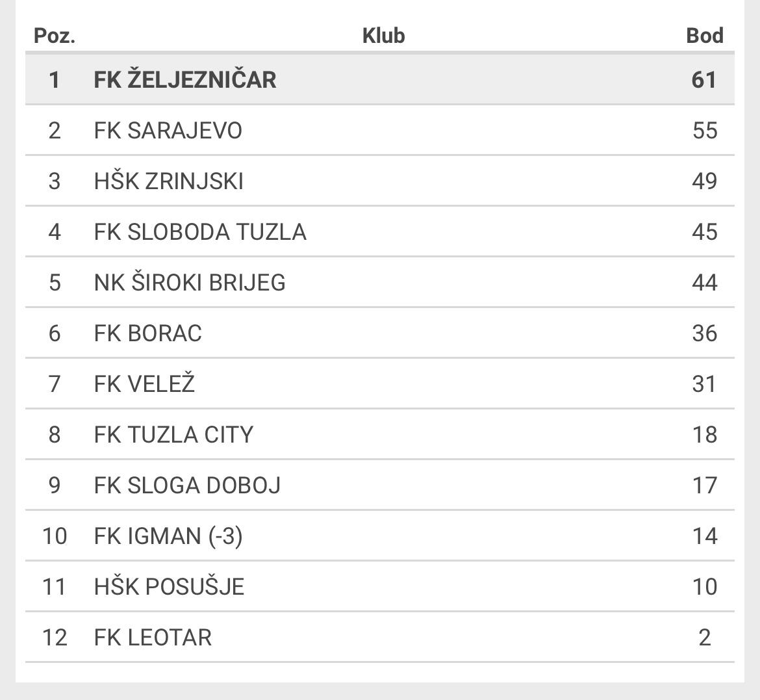
Task: Click position number 6 cell
Action: pos(55,333)
